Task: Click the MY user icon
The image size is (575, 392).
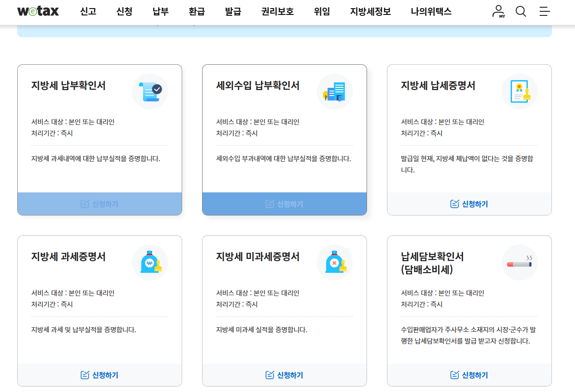Action: [x=498, y=12]
